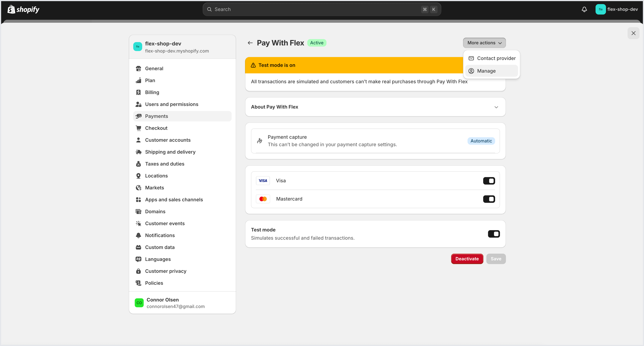
Task: Click the Custom data icon
Action: tap(138, 247)
